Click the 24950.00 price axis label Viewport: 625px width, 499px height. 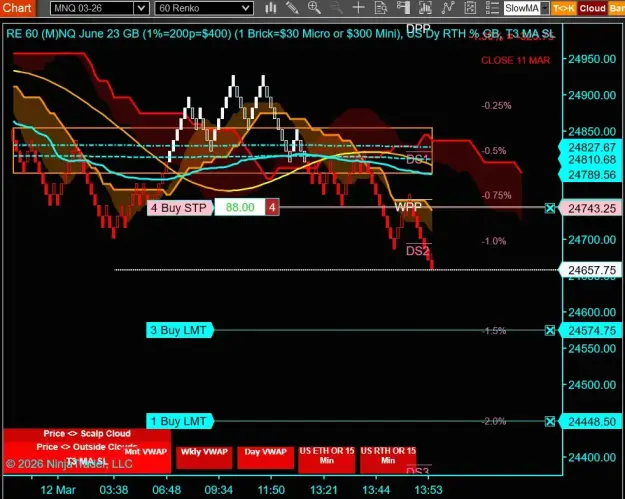coord(592,59)
